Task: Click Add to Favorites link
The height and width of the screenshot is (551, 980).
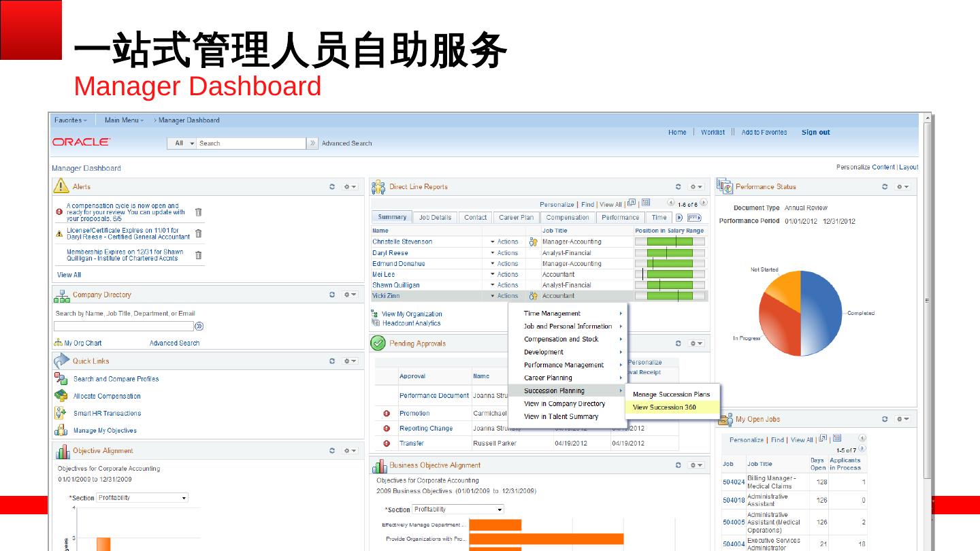Action: tap(764, 133)
